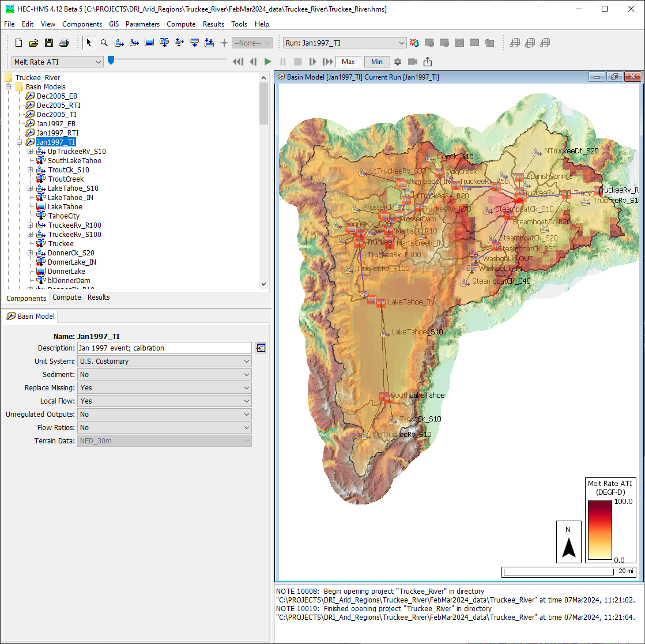
Task: Click the first grid mesh icon in toolbar
Action: pyautogui.click(x=515, y=43)
